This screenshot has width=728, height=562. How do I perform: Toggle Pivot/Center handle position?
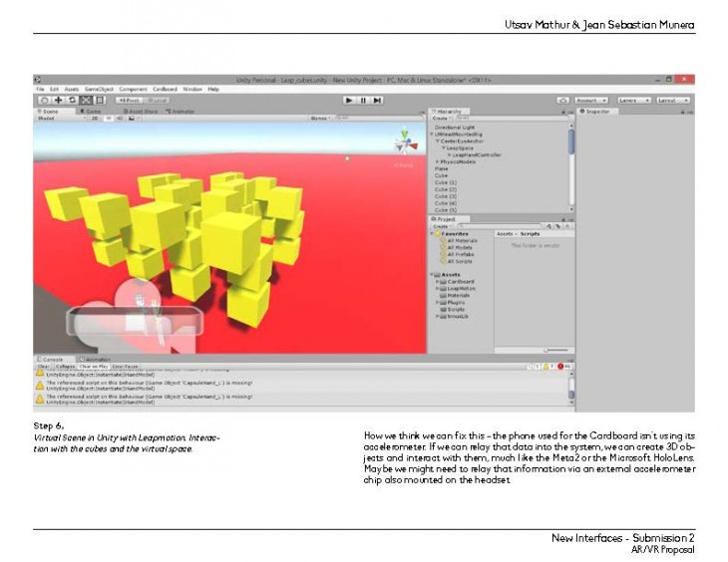click(128, 100)
